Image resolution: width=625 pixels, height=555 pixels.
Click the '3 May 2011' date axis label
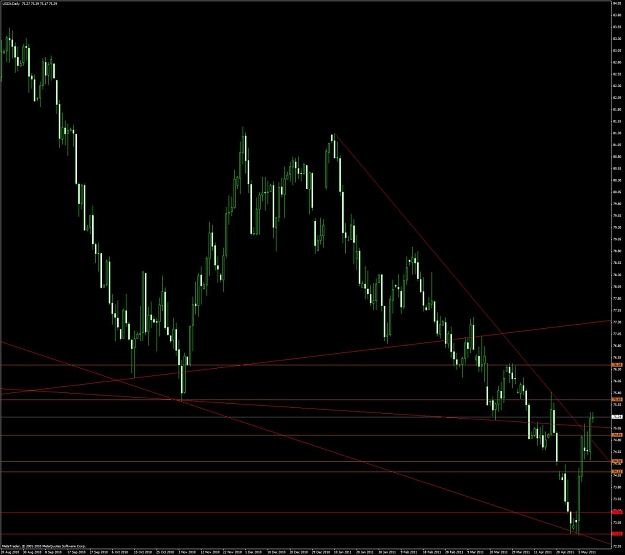(587, 552)
